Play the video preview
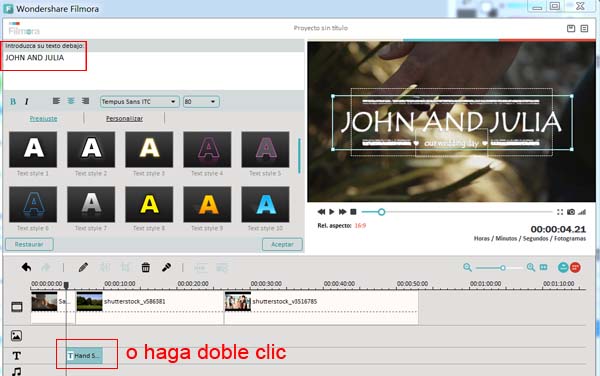The image size is (600, 376). point(332,212)
